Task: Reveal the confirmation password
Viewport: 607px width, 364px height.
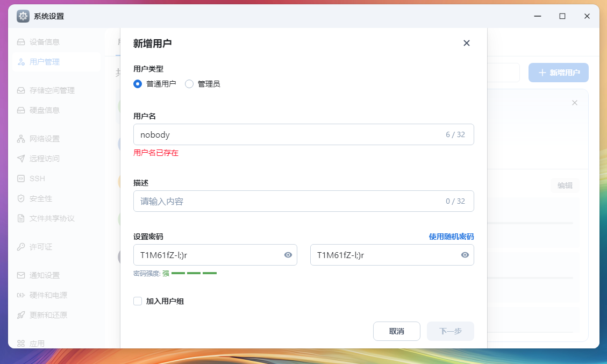Action: coord(465,255)
